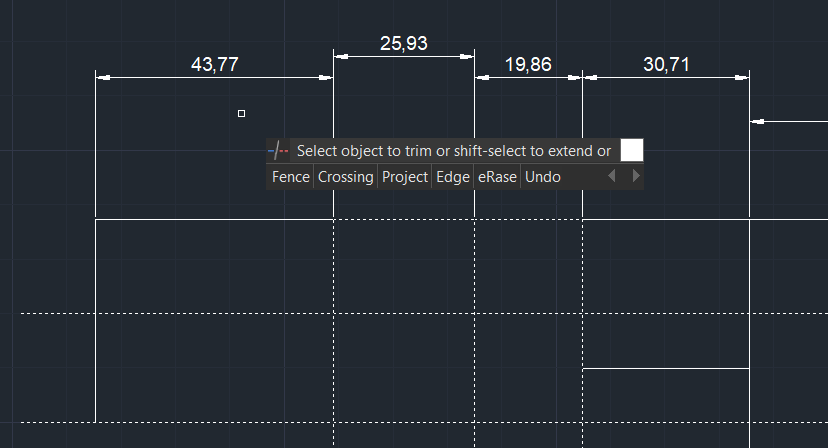
Task: Pick the 19,86 dimension text
Action: tap(528, 65)
